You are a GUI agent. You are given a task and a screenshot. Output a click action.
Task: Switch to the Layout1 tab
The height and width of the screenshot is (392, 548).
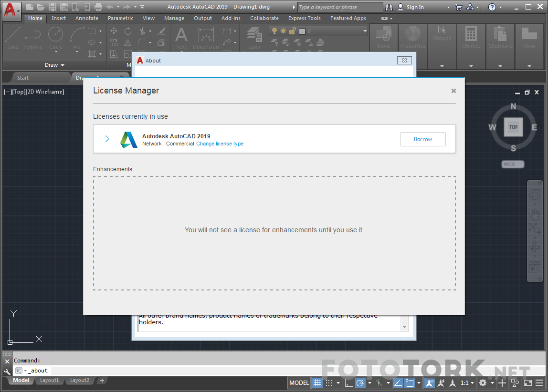click(49, 380)
